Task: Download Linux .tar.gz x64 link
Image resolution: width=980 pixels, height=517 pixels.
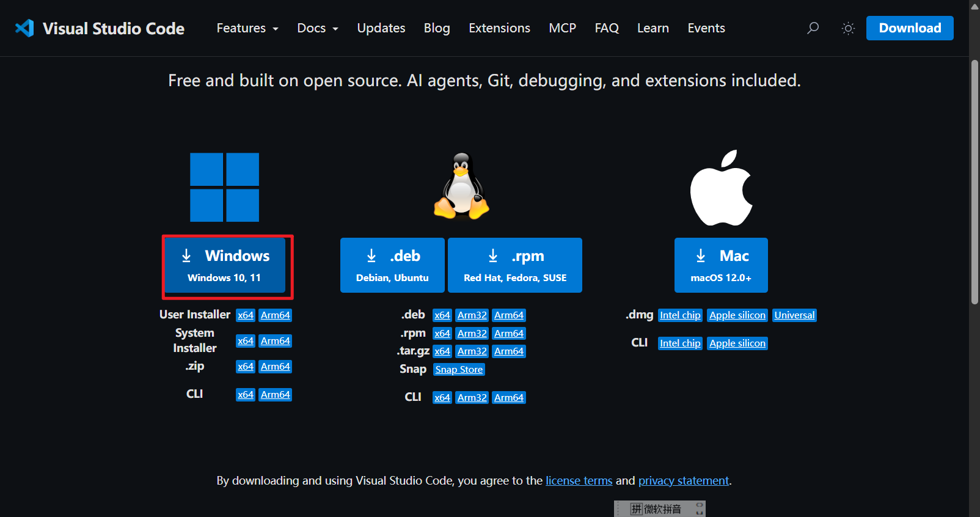Action: [x=442, y=351]
